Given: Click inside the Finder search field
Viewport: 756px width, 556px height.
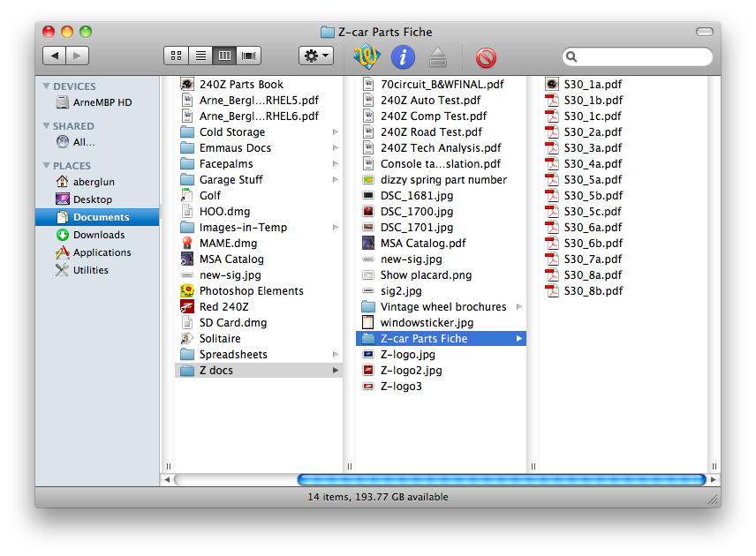Looking at the screenshot, I should pos(638,56).
